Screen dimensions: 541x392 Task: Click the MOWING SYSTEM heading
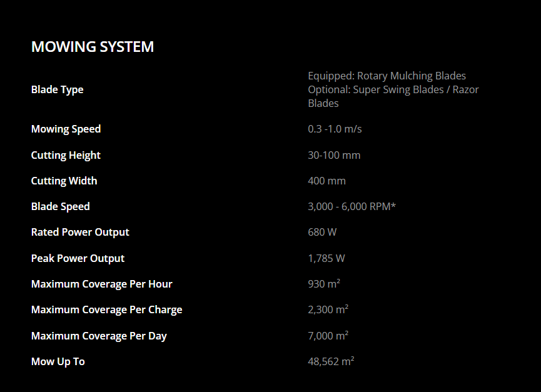click(93, 47)
